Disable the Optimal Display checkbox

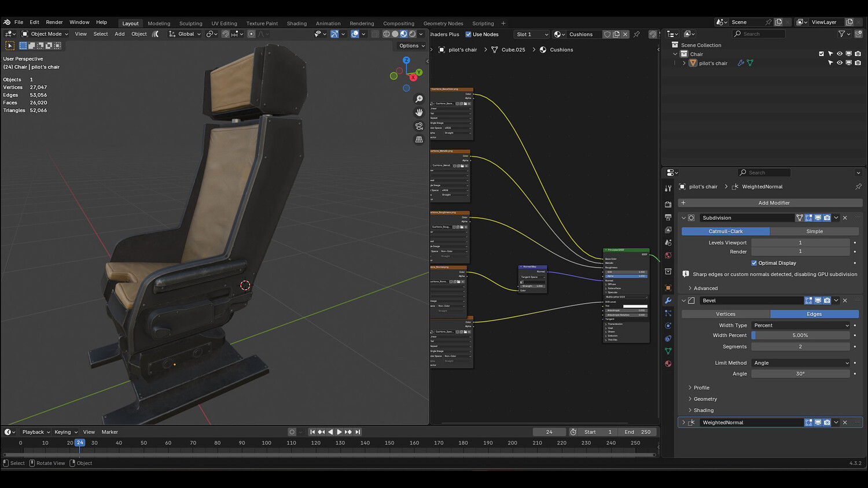tap(754, 263)
